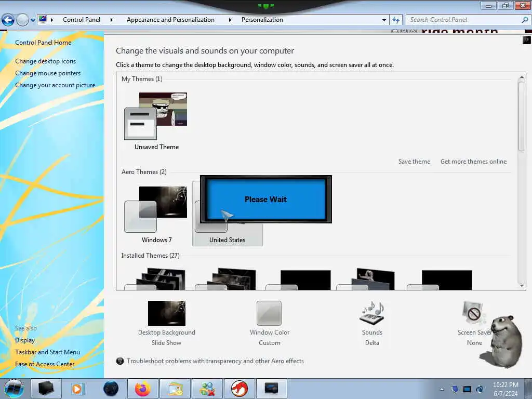Open Control Panel Home link
Screen dimensions: 532x399
[x=43, y=43]
